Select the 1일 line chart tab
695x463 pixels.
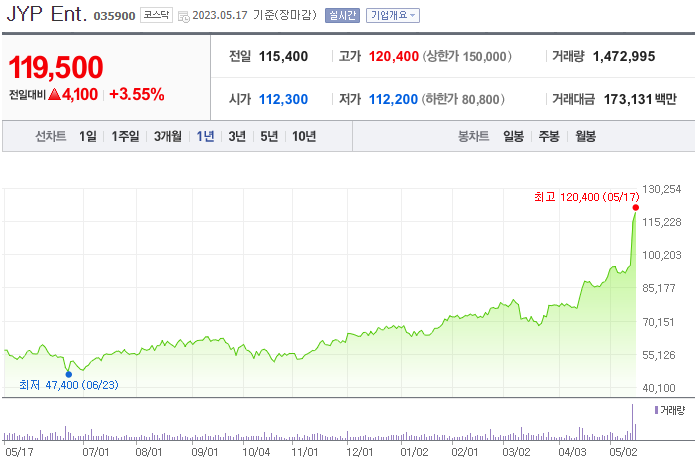click(88, 136)
